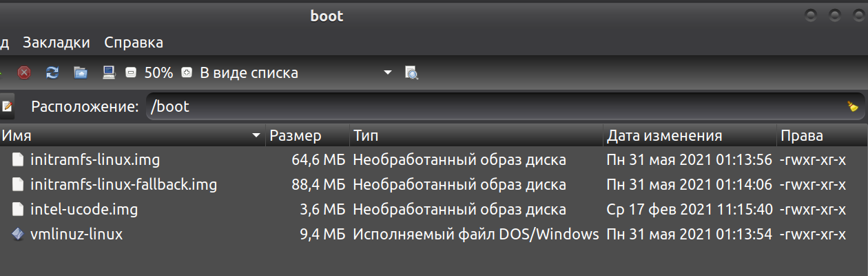Click type 'Исполняемый файл DOS/Windows'

[x=476, y=235]
